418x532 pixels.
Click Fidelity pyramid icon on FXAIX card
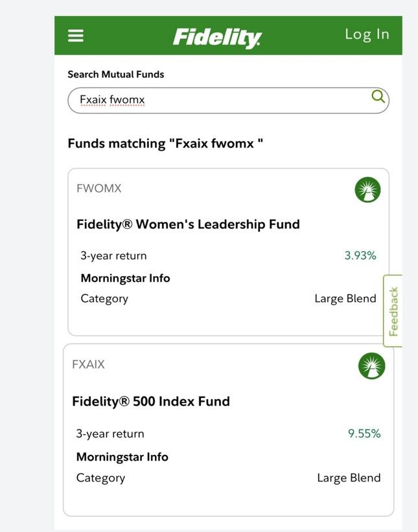pyautogui.click(x=371, y=365)
